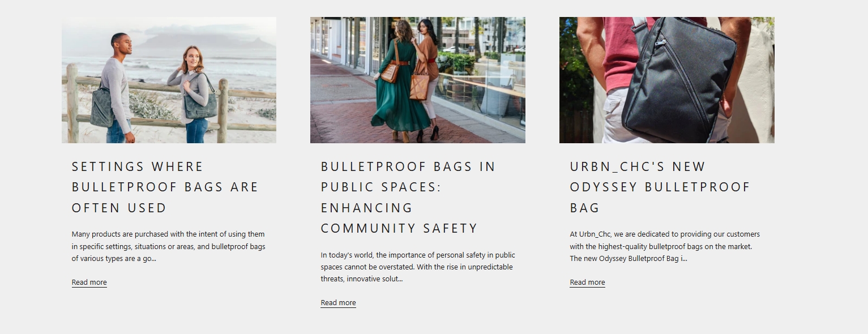Image resolution: width=868 pixels, height=334 pixels.
Task: Open 'Bulletproof Bags in Public Spaces' article title
Action: [x=408, y=197]
